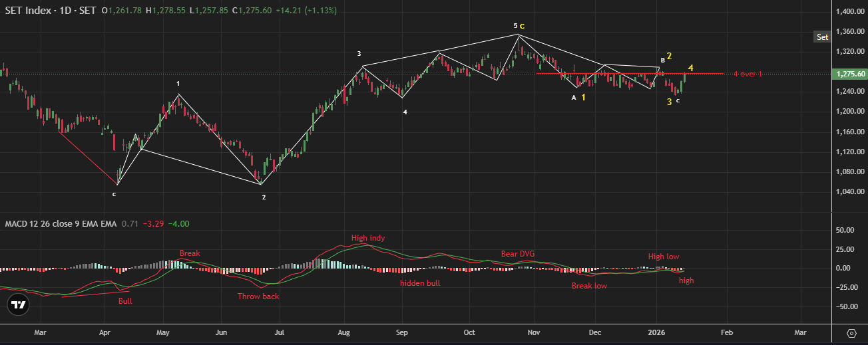Screen dimensions: 868x345
Task: Click the MACD value −4.00 in legend
Action: pos(179,223)
